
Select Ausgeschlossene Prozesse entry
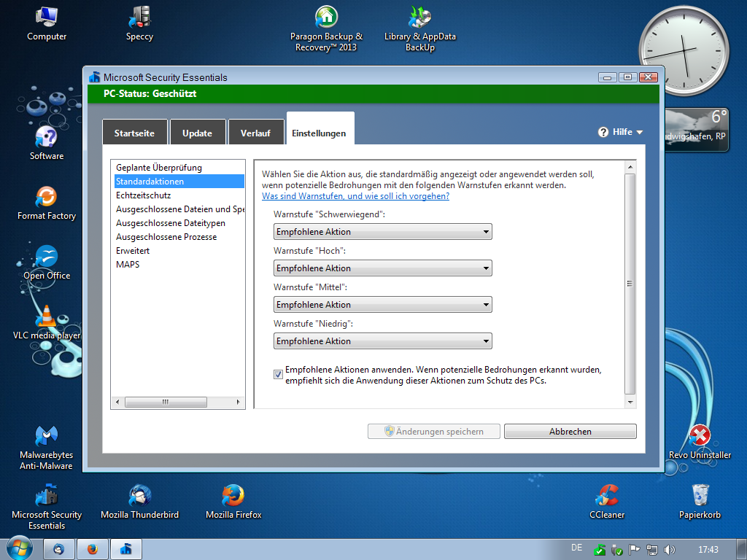179,237
